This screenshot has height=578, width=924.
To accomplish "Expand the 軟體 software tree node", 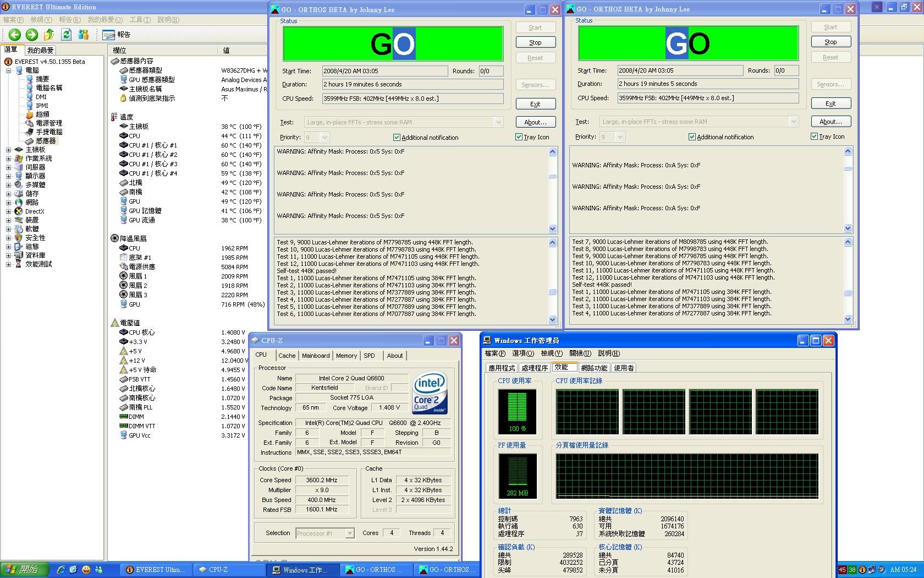I will tap(8, 229).
